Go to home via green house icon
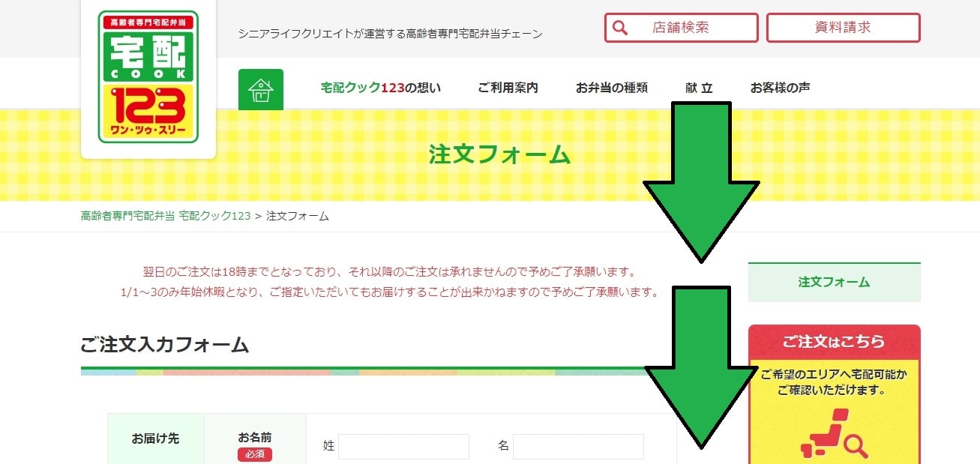The image size is (980, 464). pos(261,90)
